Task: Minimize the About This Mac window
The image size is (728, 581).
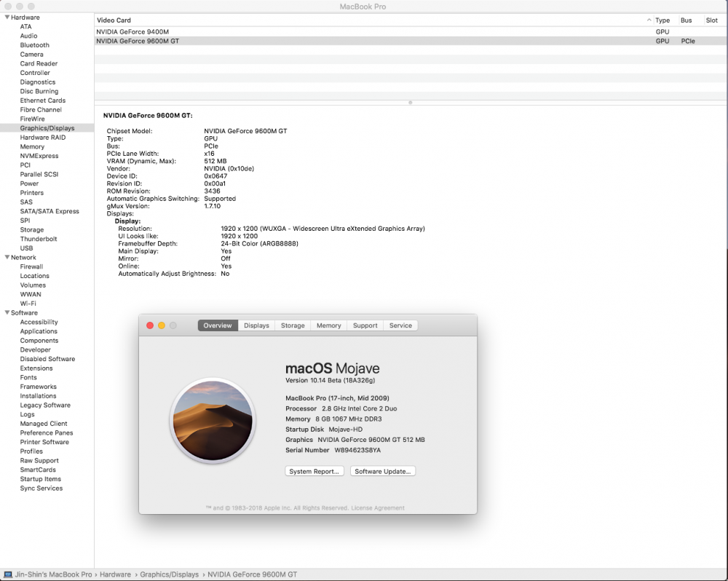Action: (x=162, y=325)
